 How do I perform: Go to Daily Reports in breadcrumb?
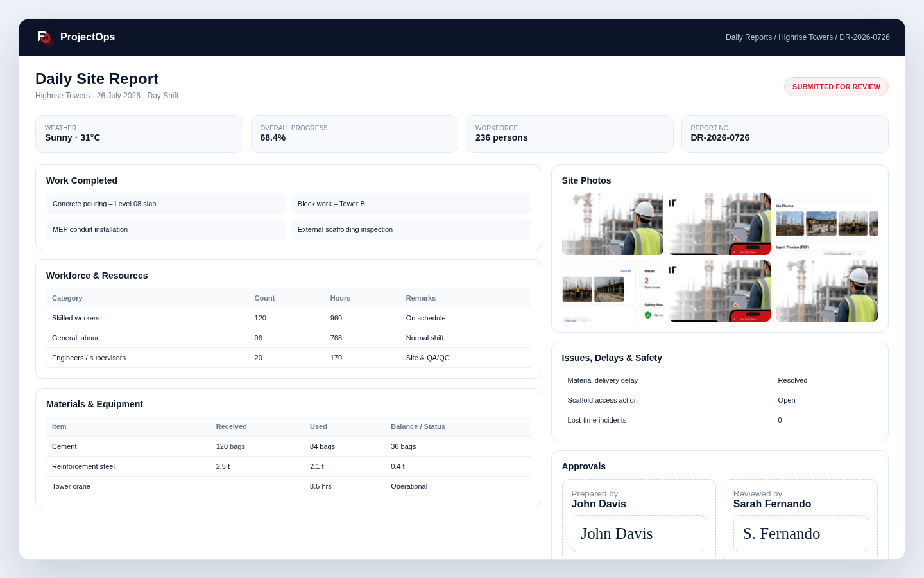click(748, 37)
